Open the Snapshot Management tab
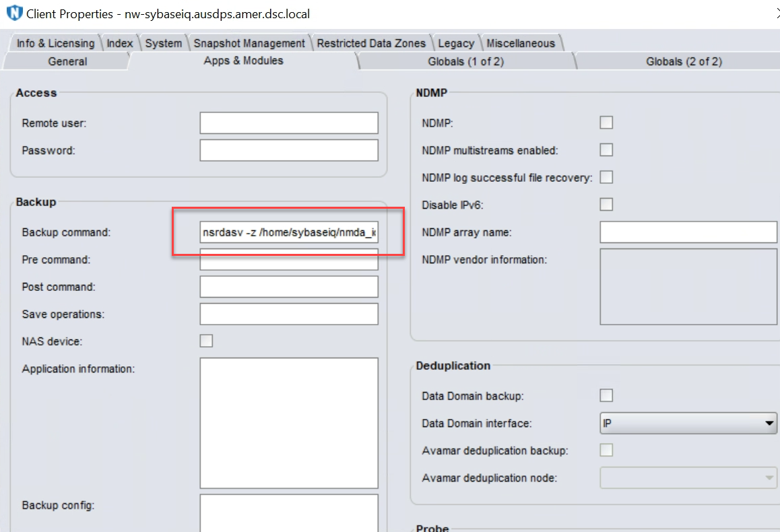The height and width of the screenshot is (532, 780). pyautogui.click(x=249, y=42)
